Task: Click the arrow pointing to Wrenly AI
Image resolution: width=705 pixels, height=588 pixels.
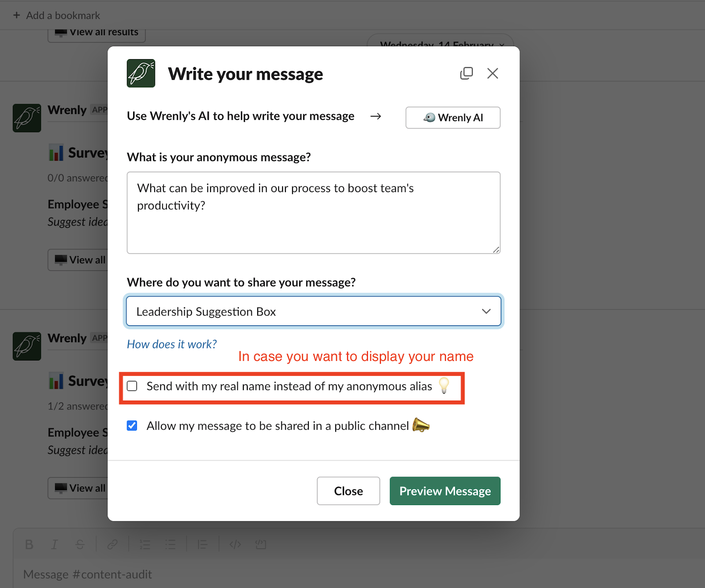Action: (376, 116)
